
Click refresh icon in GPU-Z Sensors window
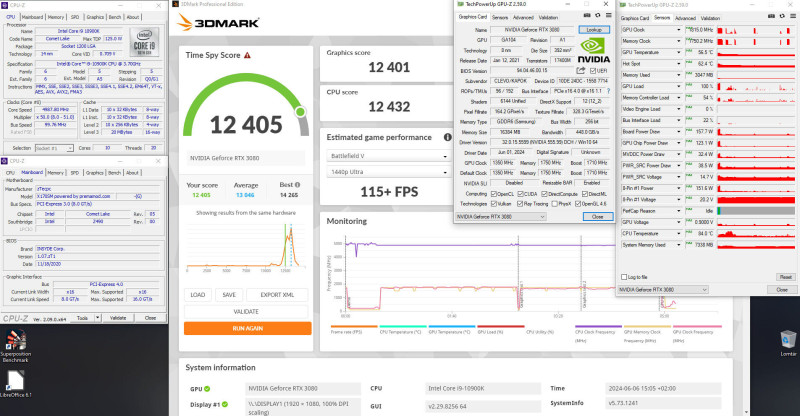pyautogui.click(x=782, y=16)
